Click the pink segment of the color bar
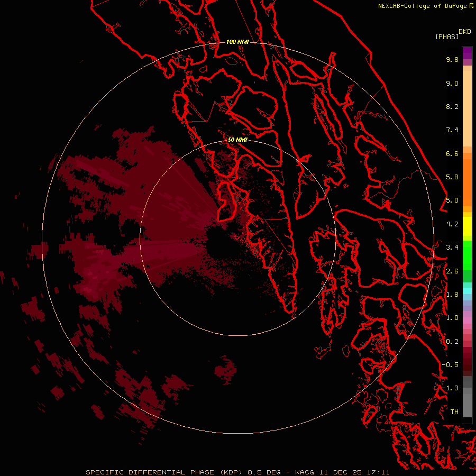This screenshot has width=476, height=476. pyautogui.click(x=467, y=321)
